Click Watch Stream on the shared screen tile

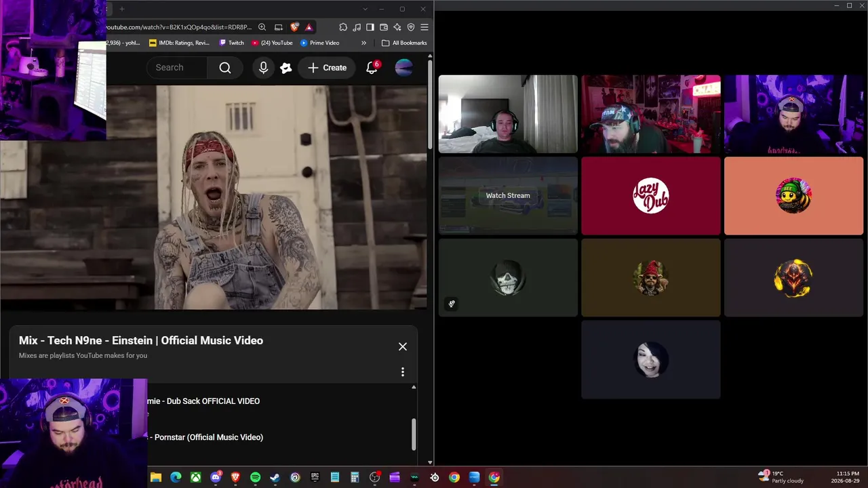pos(508,195)
